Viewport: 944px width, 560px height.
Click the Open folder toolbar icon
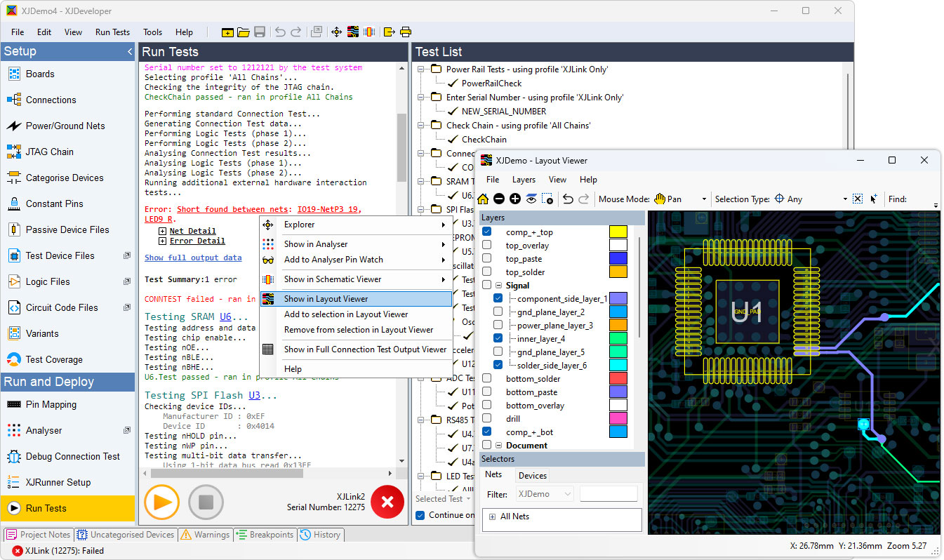pos(244,32)
